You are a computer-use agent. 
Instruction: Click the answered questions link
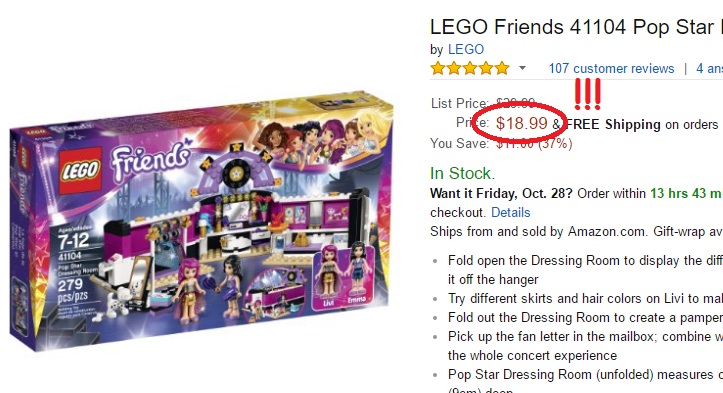tap(709, 68)
